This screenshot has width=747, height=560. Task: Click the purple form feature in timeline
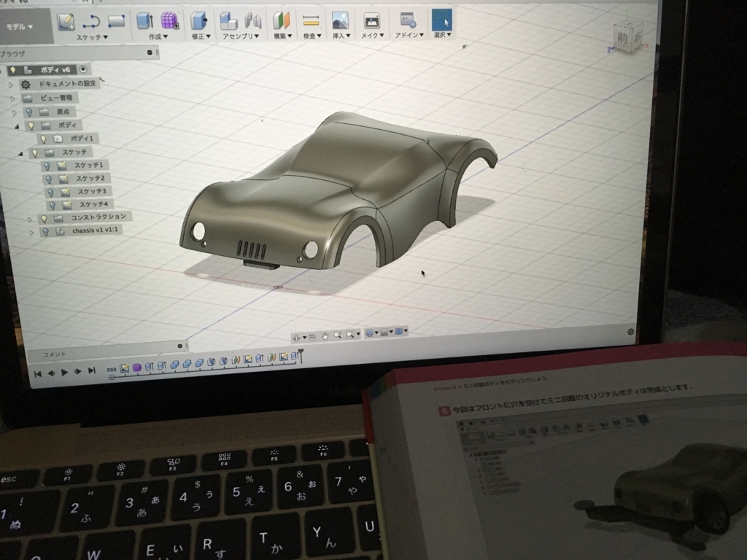click(136, 367)
